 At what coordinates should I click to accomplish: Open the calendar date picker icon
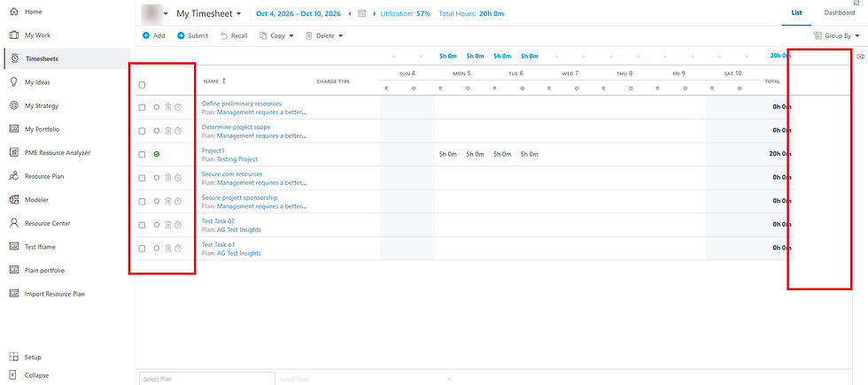(362, 13)
